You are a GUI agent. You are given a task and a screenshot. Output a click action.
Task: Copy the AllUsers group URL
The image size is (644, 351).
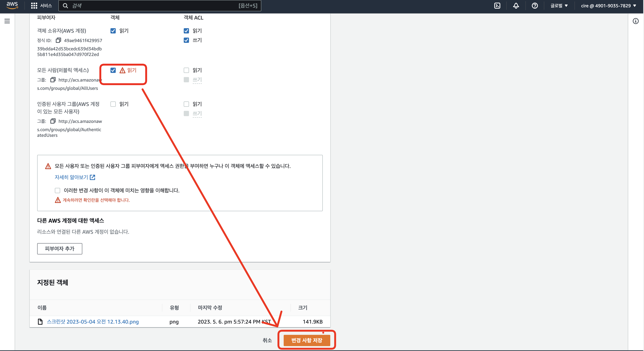click(53, 80)
